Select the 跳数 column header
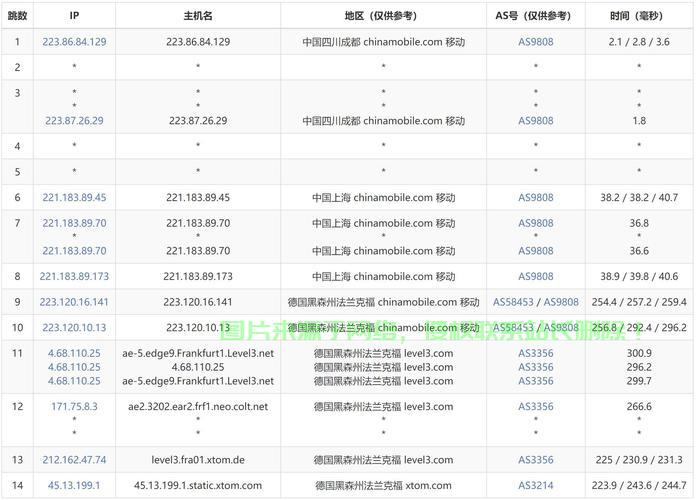The height and width of the screenshot is (500, 696). coord(17,16)
